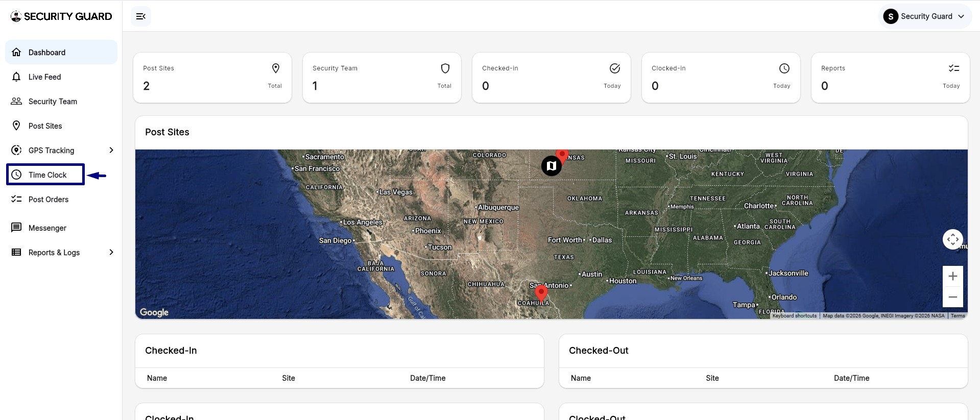Click the Dashboard home icon
Screen dimensions: 980x420
coord(16,52)
